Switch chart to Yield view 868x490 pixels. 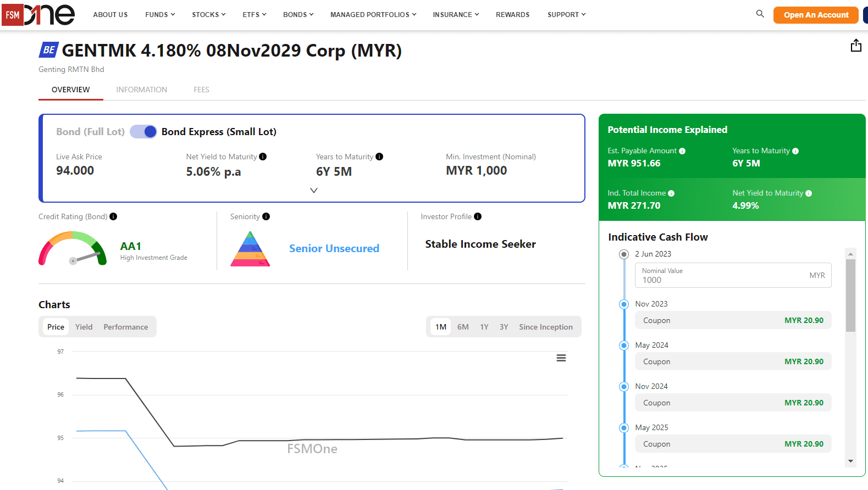[x=84, y=327]
